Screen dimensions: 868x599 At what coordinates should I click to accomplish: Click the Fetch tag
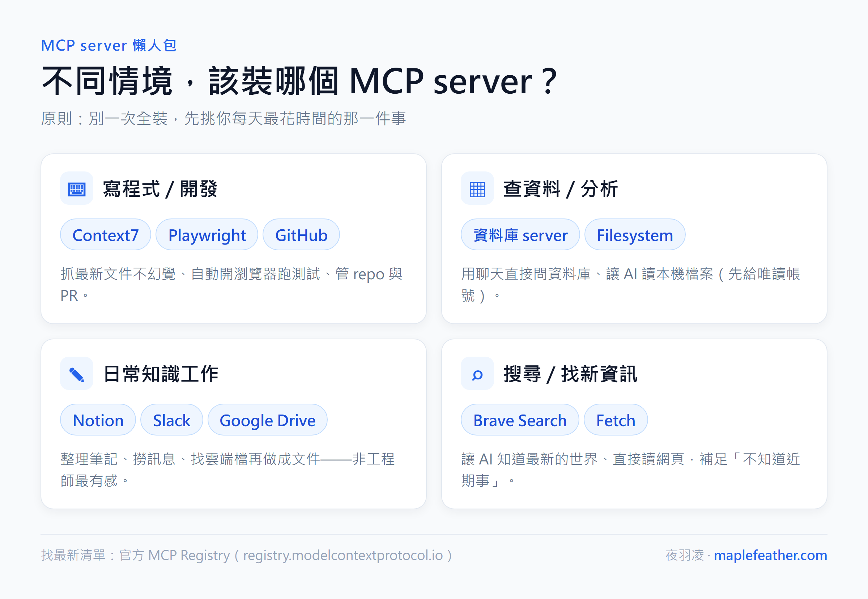click(616, 420)
